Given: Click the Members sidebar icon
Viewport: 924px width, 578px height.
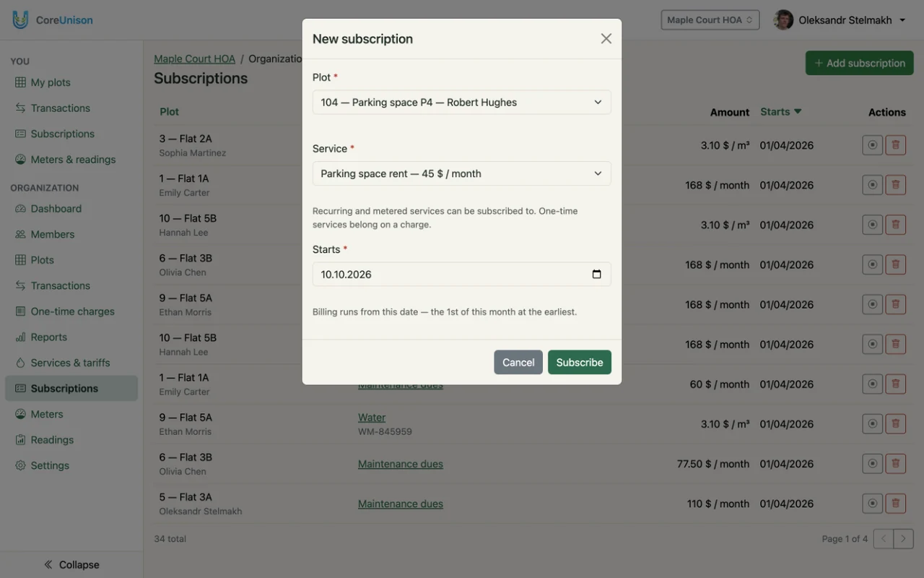Looking at the screenshot, I should (20, 235).
